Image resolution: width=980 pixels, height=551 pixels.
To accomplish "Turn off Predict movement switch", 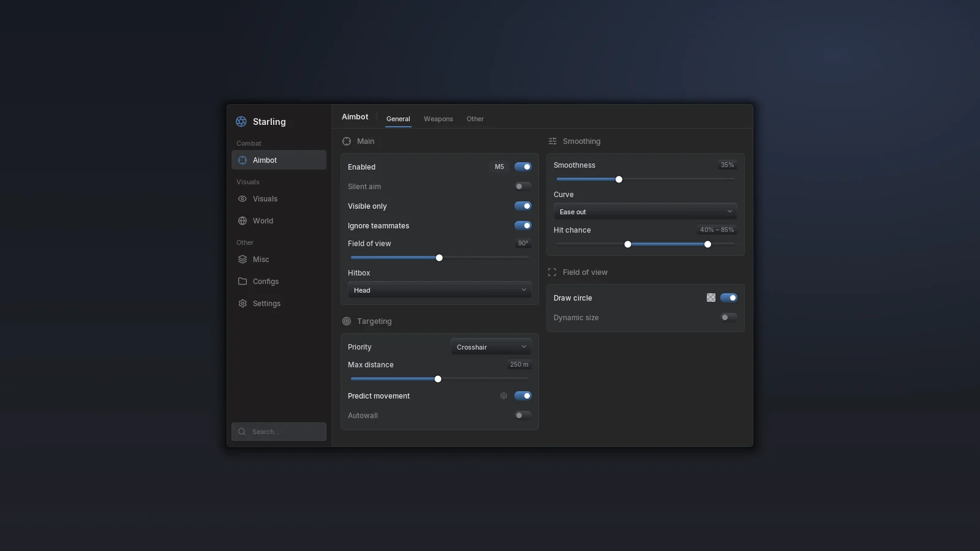I will click(523, 395).
